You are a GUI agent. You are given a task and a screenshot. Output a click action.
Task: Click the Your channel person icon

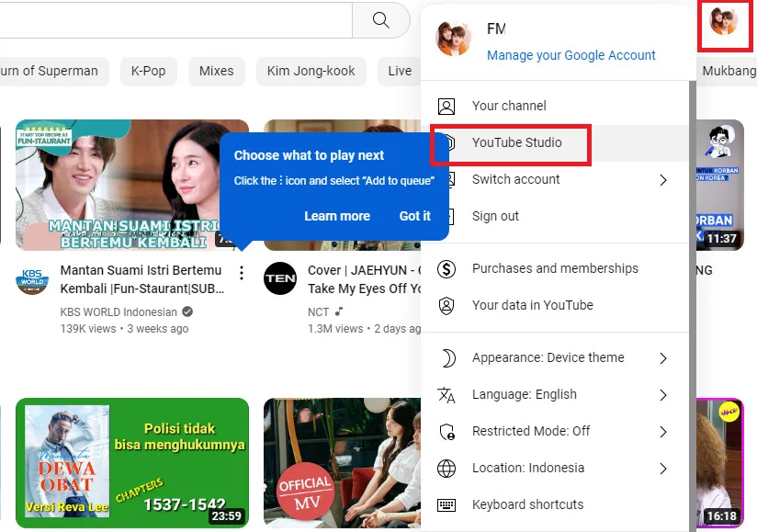446,107
